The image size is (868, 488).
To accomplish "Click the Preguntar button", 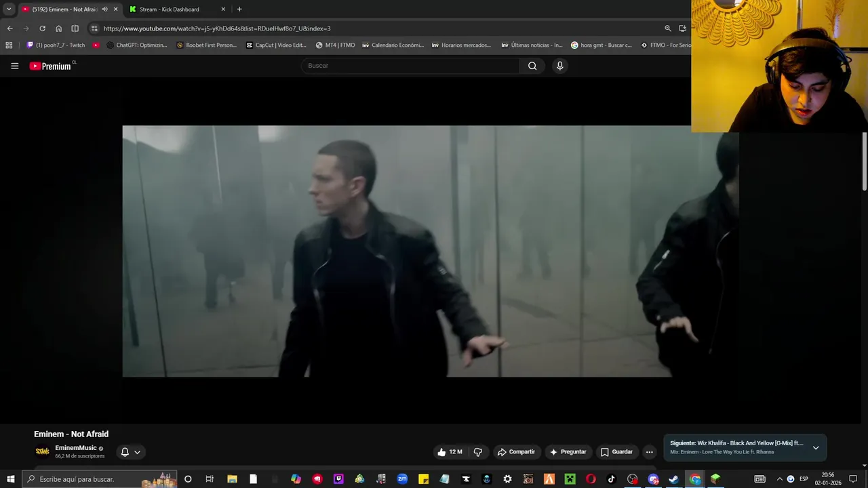I will 568,452.
